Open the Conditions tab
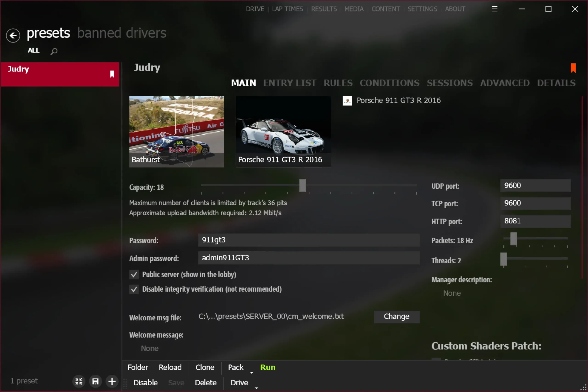Image resolution: width=588 pixels, height=392 pixels. click(x=389, y=83)
